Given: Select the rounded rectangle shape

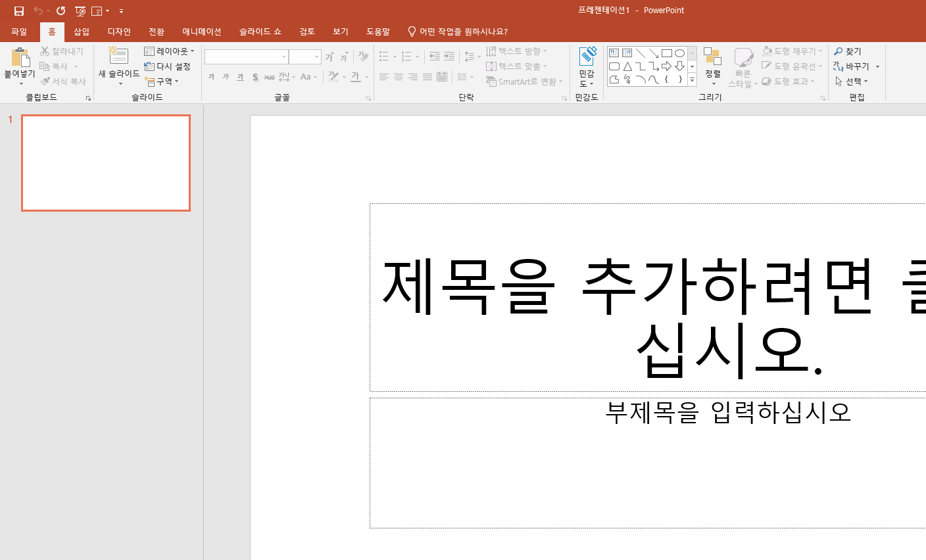Looking at the screenshot, I should point(614,66).
